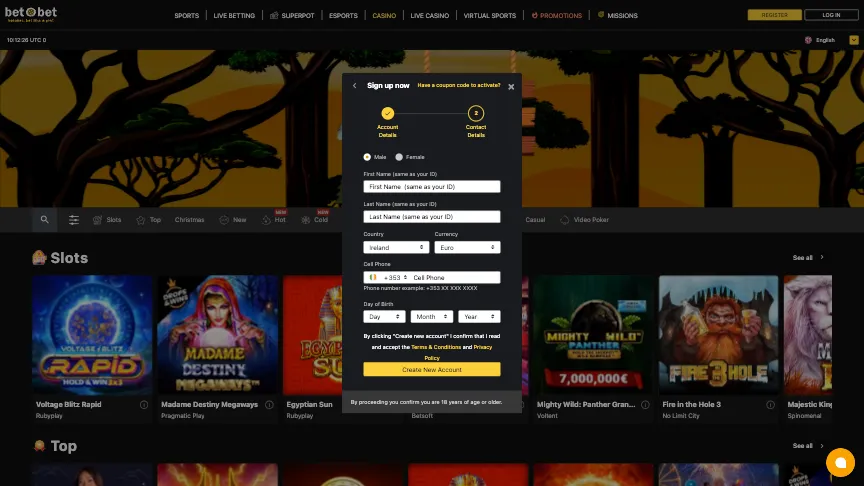Image resolution: width=864 pixels, height=486 pixels.
Task: Click the Log In button
Action: 831,15
